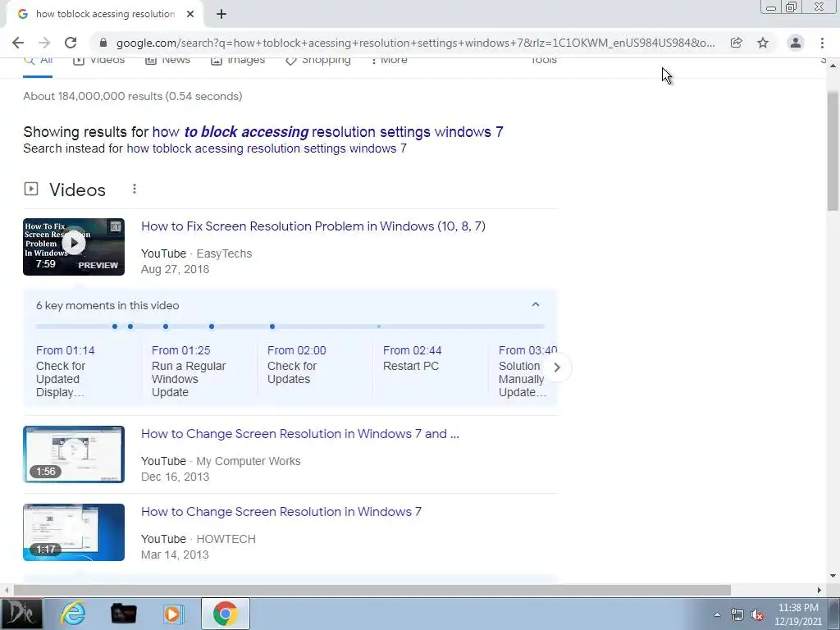The width and height of the screenshot is (840, 630).
Task: Open HOWTECH 'Change Screen Resolution in Windows 7' link
Action: click(281, 512)
